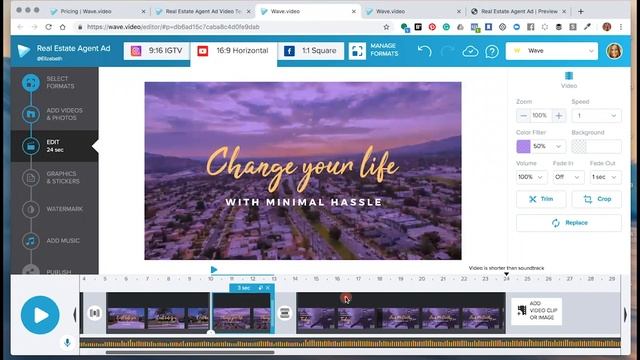Screen dimensions: 640x360
Task: Click the horizontal timeline scrollbar
Action: [x=190, y=352]
